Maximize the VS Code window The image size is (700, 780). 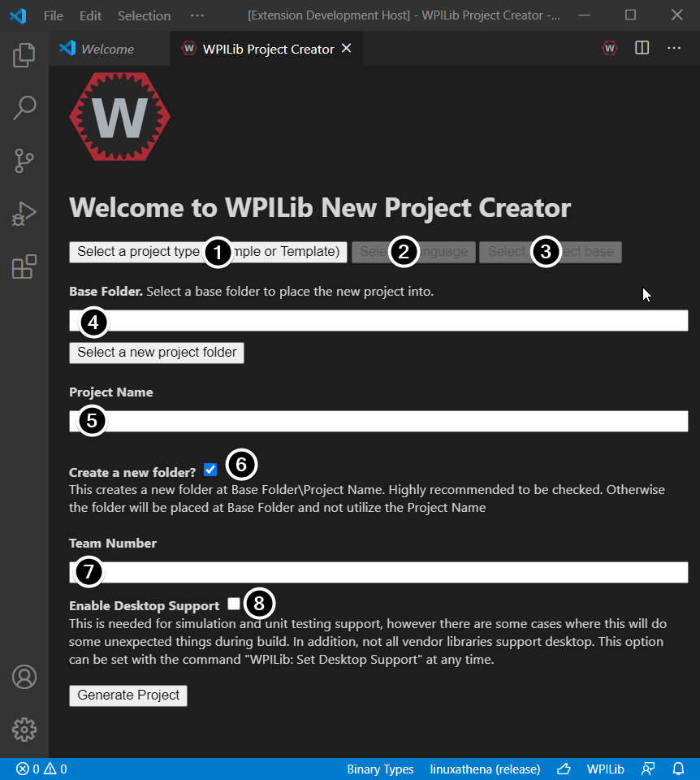[630, 15]
